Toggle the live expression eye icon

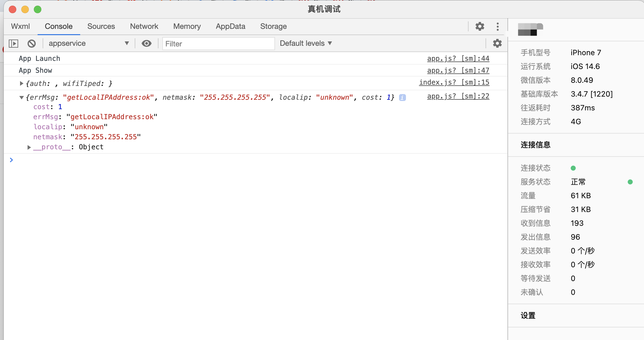point(146,43)
